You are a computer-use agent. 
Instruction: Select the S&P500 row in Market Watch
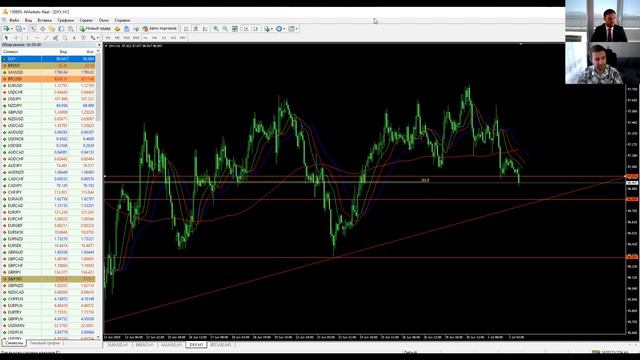(48, 279)
